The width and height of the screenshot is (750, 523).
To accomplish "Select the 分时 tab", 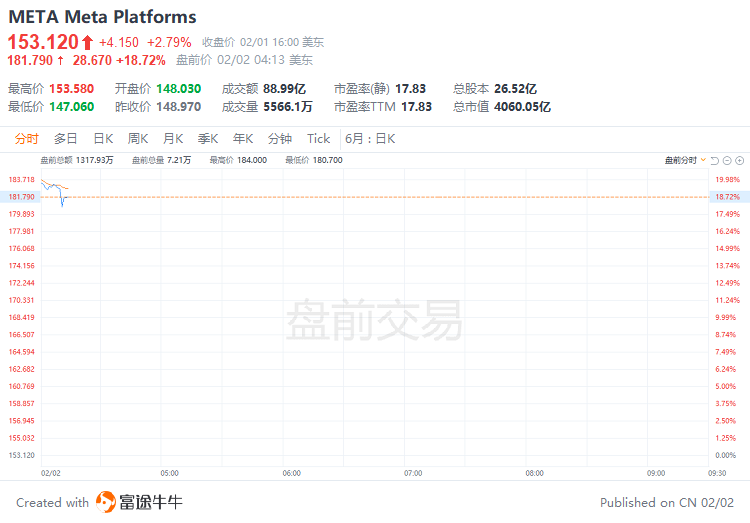I will pyautogui.click(x=26, y=139).
